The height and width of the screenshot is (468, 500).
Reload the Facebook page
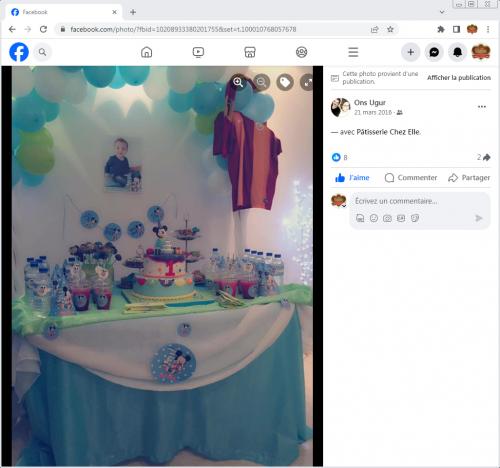pos(43,29)
